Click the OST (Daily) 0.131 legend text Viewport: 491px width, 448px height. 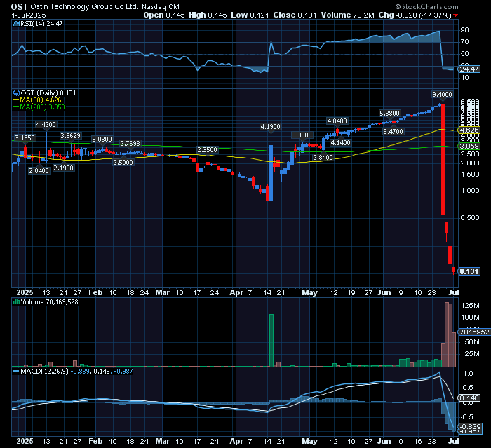[x=48, y=93]
